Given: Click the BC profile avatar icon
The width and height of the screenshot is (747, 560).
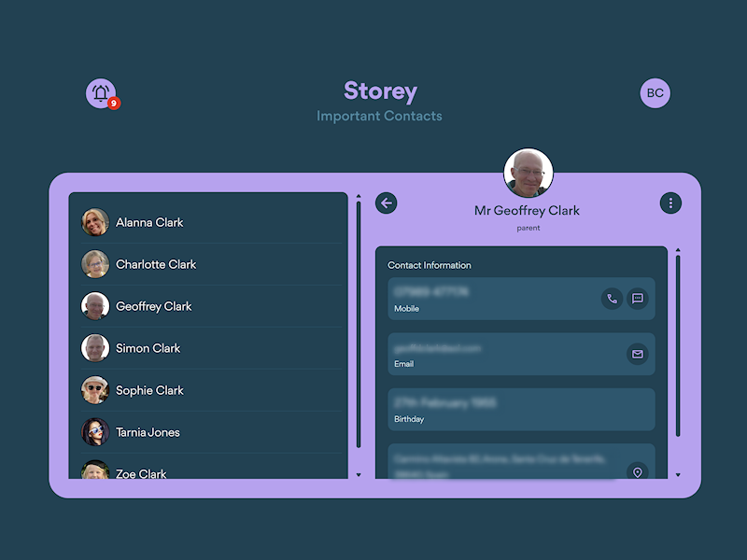Looking at the screenshot, I should 655,92.
